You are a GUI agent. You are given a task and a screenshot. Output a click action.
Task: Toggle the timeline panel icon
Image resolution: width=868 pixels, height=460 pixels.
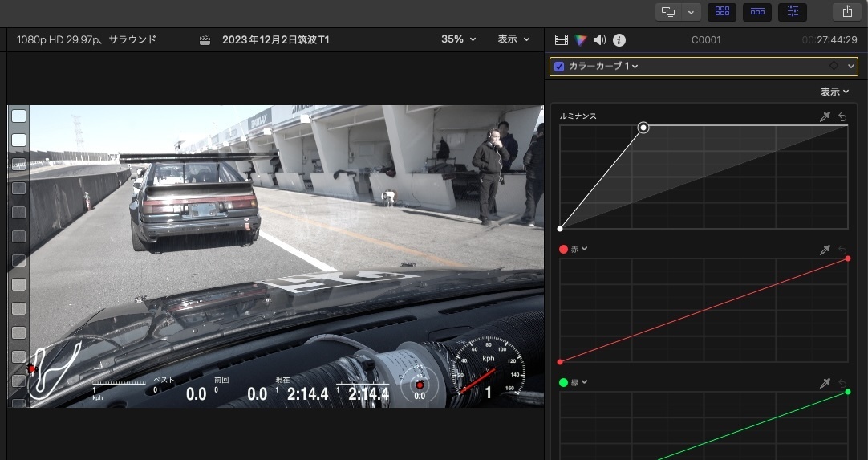point(757,11)
